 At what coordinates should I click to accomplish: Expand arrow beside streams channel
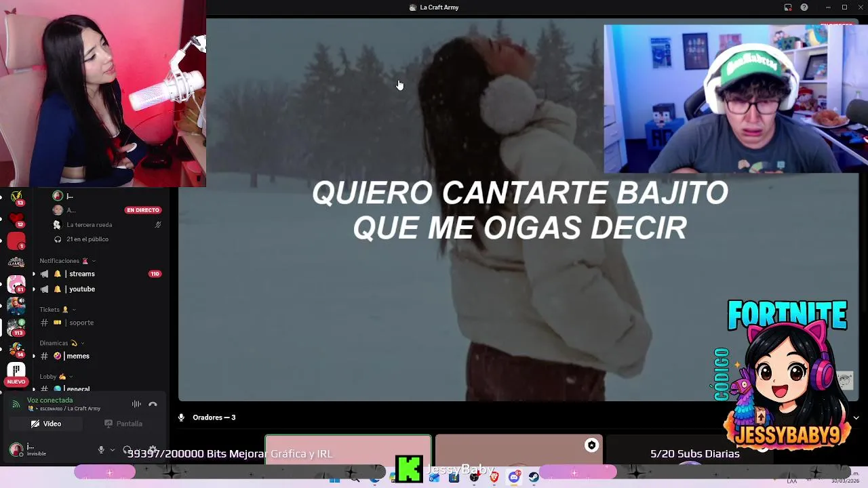coord(34,274)
